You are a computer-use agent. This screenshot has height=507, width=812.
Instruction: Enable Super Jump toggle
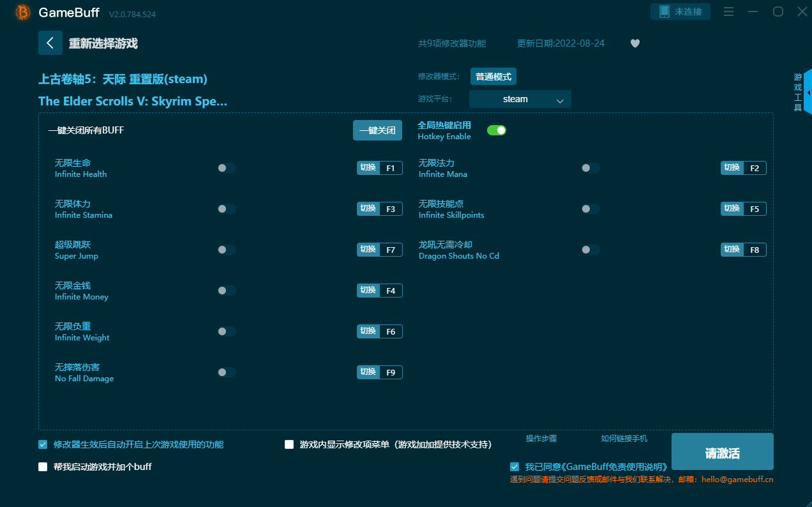(x=226, y=250)
